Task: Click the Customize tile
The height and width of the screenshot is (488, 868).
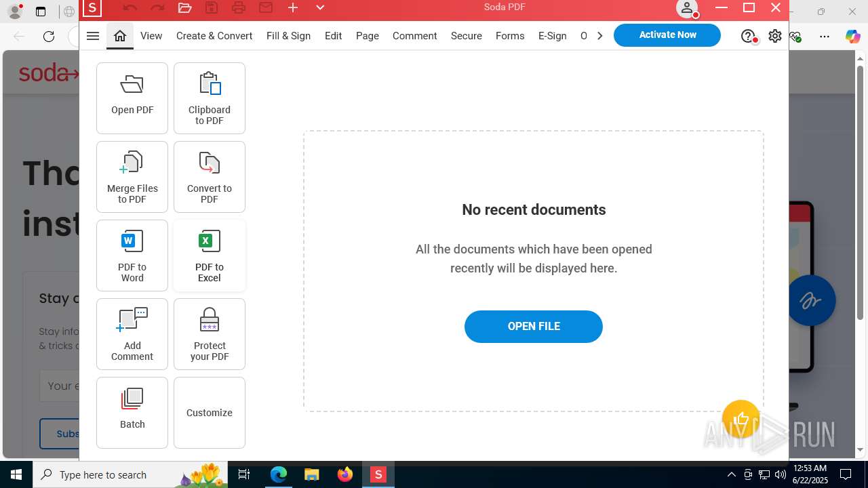Action: [210, 413]
